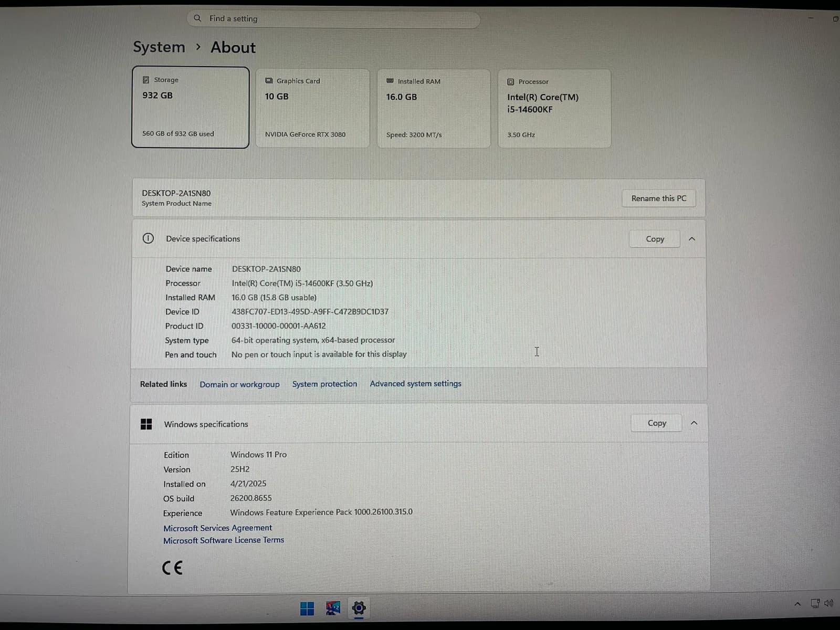Click NVIDIA GeForce RTX 3080 text
This screenshot has width=840, height=630.
305,134
